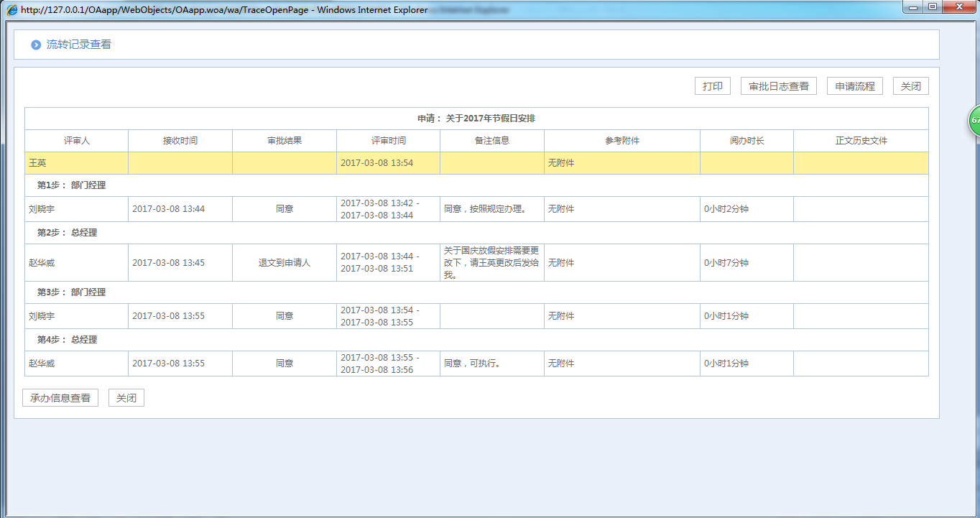Click the green circle badge at right edge

click(974, 120)
